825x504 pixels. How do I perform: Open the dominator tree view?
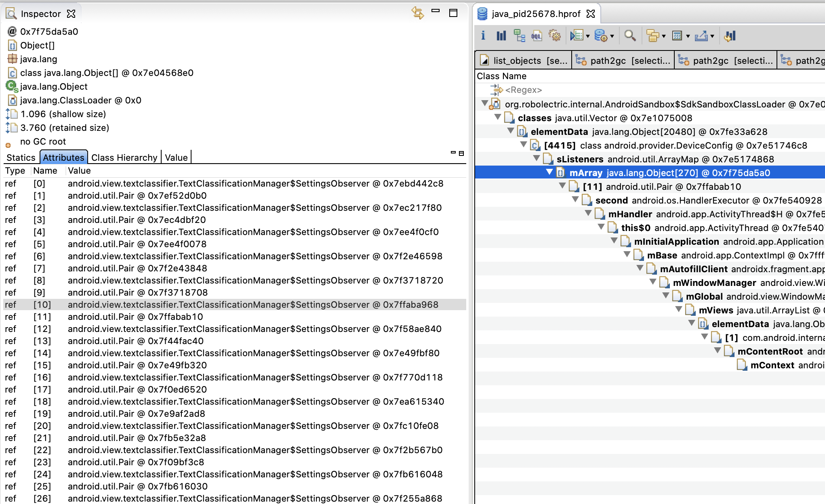(519, 36)
